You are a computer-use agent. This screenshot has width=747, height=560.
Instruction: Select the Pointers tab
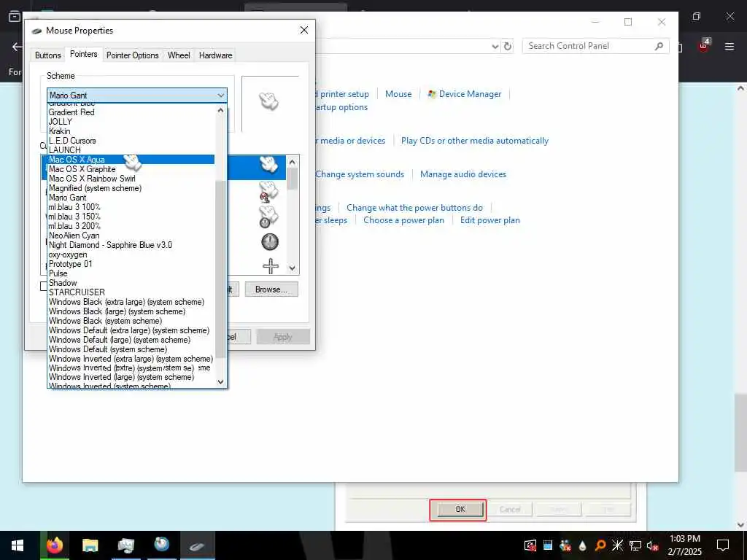point(83,54)
